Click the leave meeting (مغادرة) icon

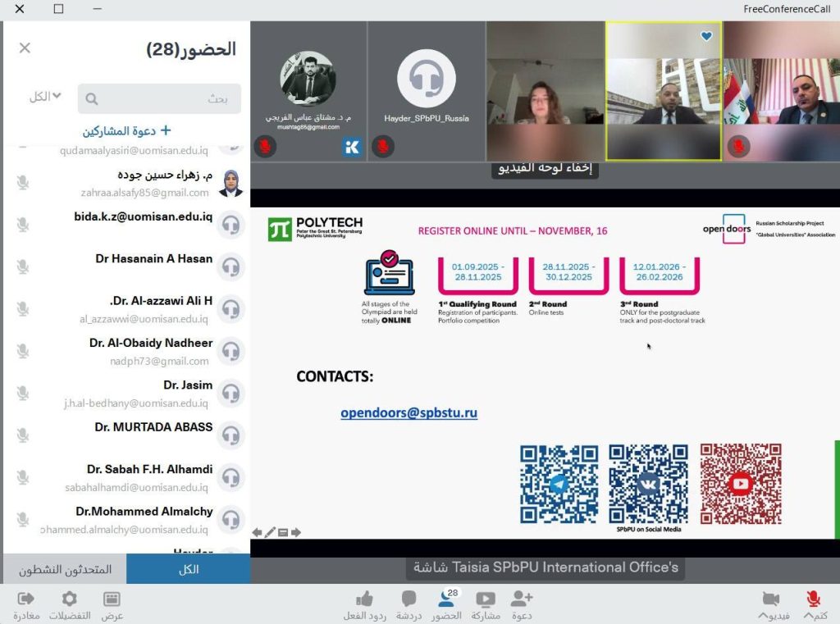[25, 599]
